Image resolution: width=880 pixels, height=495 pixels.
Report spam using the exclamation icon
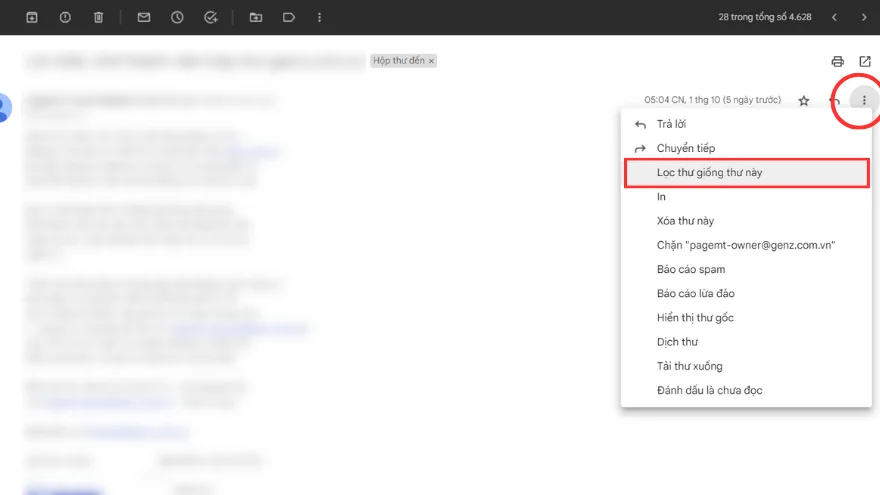65,17
